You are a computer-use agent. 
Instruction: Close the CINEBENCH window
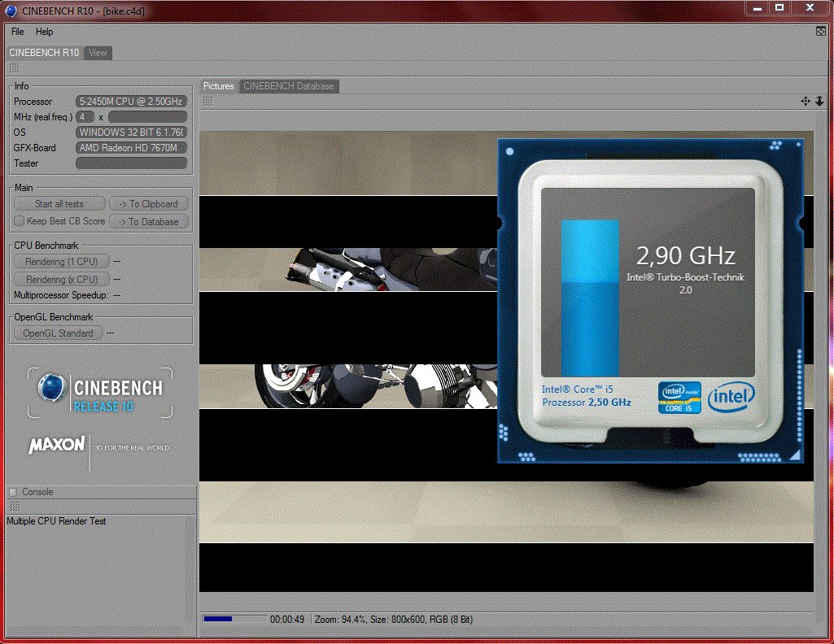pyautogui.click(x=810, y=7)
